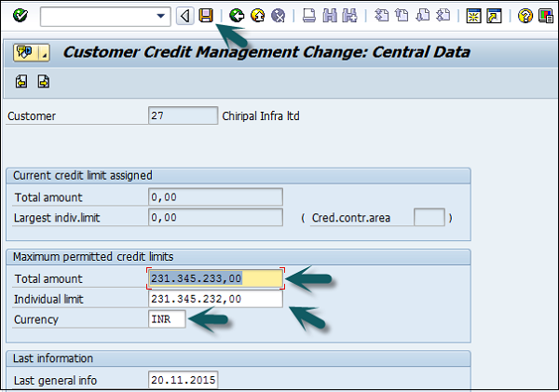Click the Currency field INR
This screenshot has height=392, width=559.
[167, 319]
